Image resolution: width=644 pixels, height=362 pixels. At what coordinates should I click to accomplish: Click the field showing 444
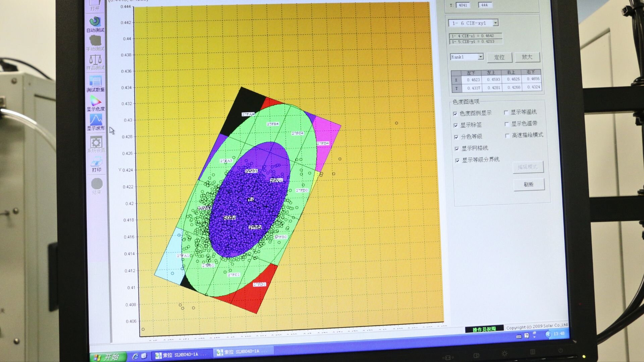(485, 5)
